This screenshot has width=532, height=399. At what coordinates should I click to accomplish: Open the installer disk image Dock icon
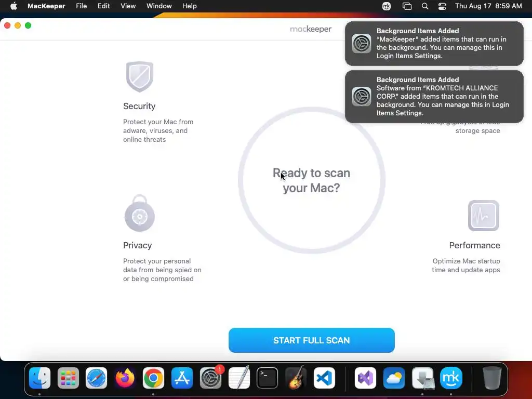coord(422,378)
